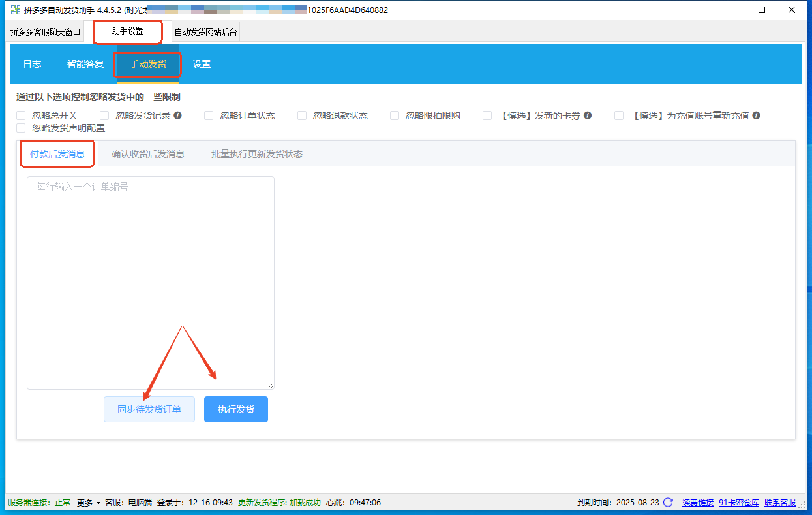
Task: Enable 忽略限拍限购 checkbox
Action: pos(395,116)
